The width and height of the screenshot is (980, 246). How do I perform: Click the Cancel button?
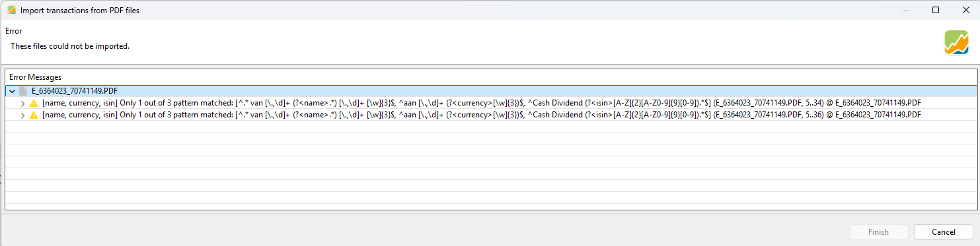943,232
